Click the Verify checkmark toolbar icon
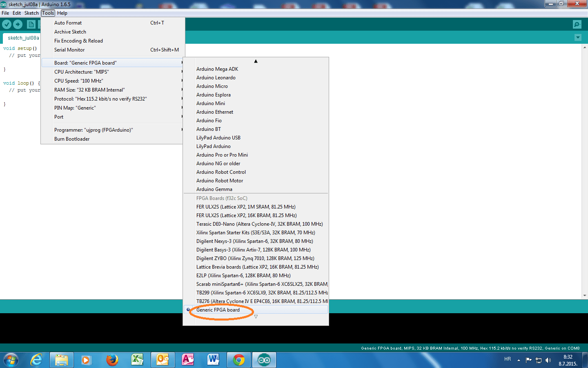 click(7, 25)
